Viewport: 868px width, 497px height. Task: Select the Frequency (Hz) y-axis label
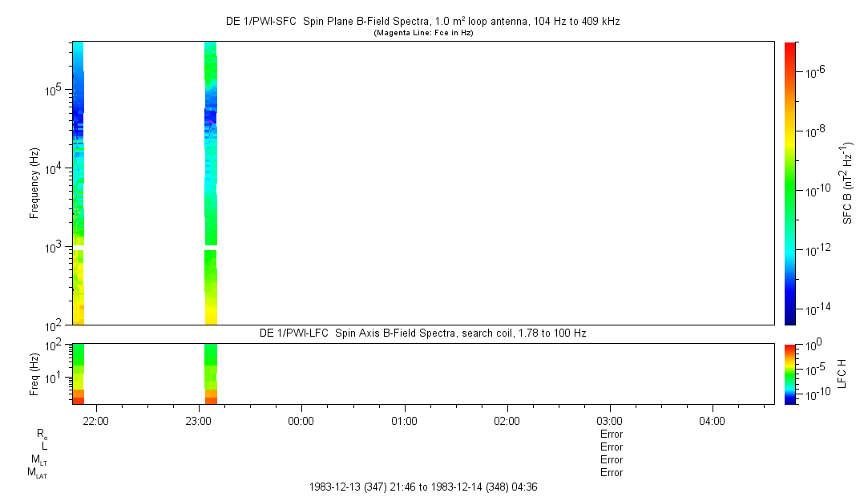[34, 183]
